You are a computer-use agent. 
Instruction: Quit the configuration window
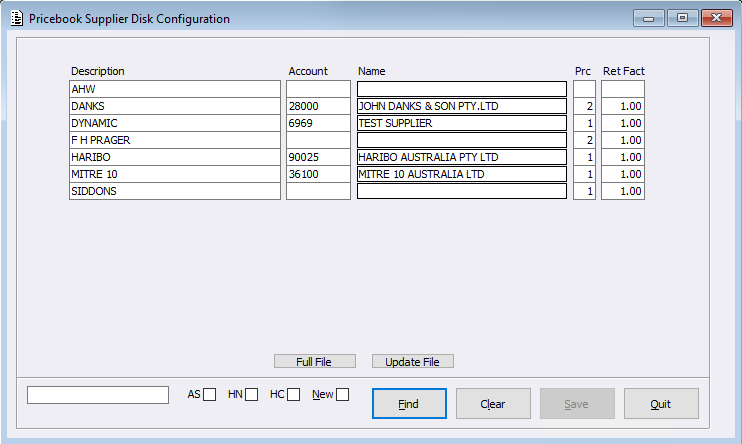click(661, 404)
